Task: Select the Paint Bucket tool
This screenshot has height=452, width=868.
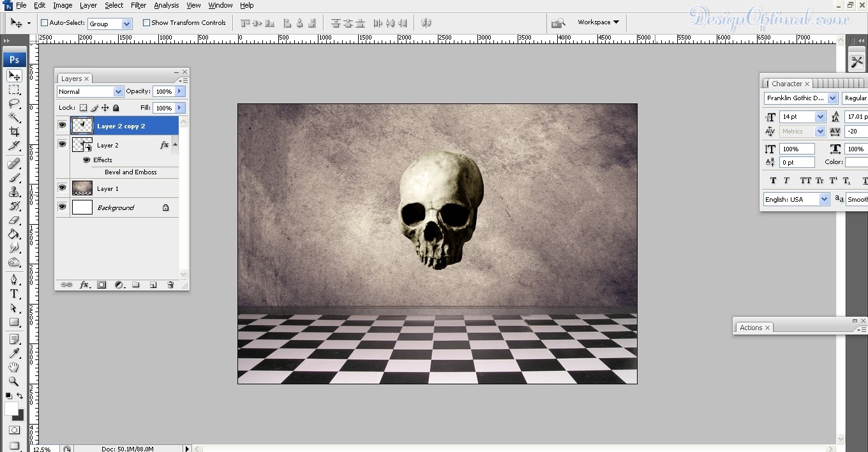Action: coord(14,234)
